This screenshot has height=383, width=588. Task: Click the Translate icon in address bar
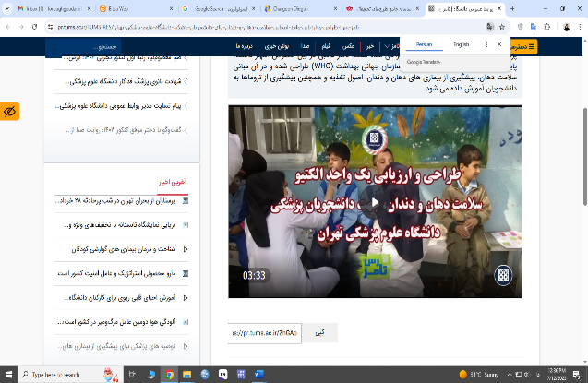click(x=490, y=27)
